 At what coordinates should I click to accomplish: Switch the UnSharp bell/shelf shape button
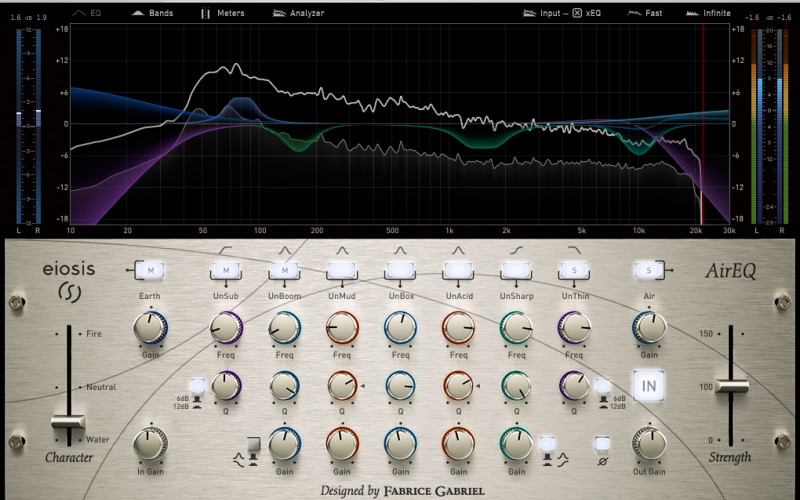tap(547, 444)
